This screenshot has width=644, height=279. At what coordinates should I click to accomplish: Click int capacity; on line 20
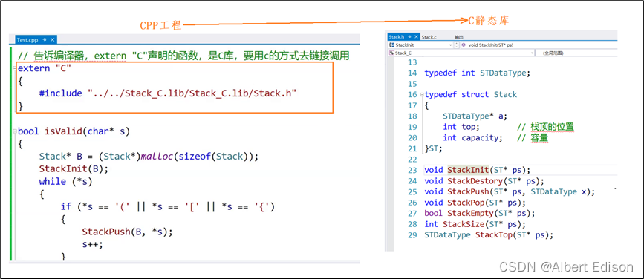(472, 138)
